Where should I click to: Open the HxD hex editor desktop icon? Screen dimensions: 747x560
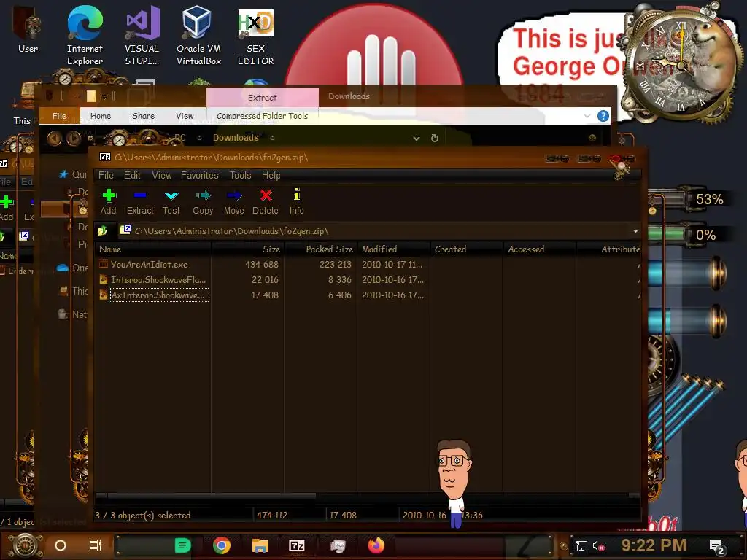(256, 36)
